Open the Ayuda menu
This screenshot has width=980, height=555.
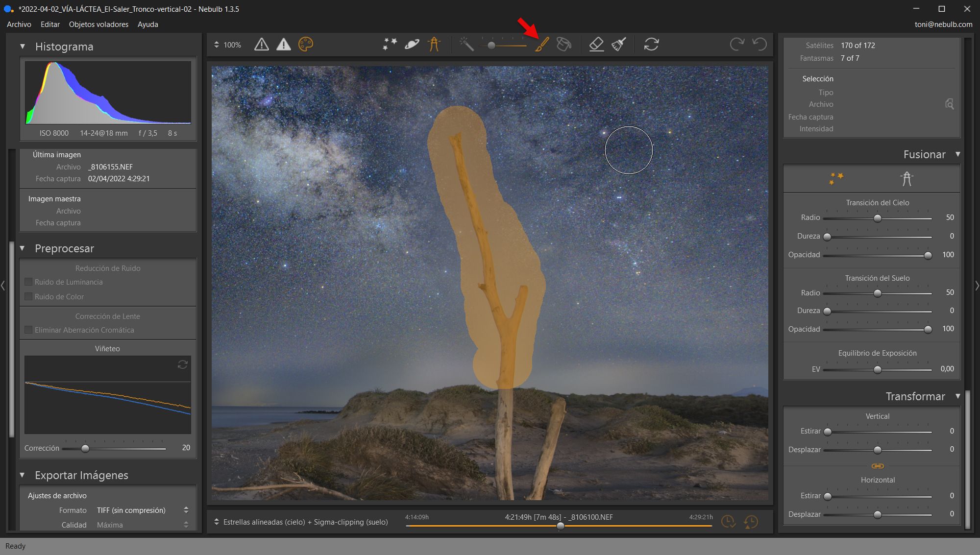[148, 24]
